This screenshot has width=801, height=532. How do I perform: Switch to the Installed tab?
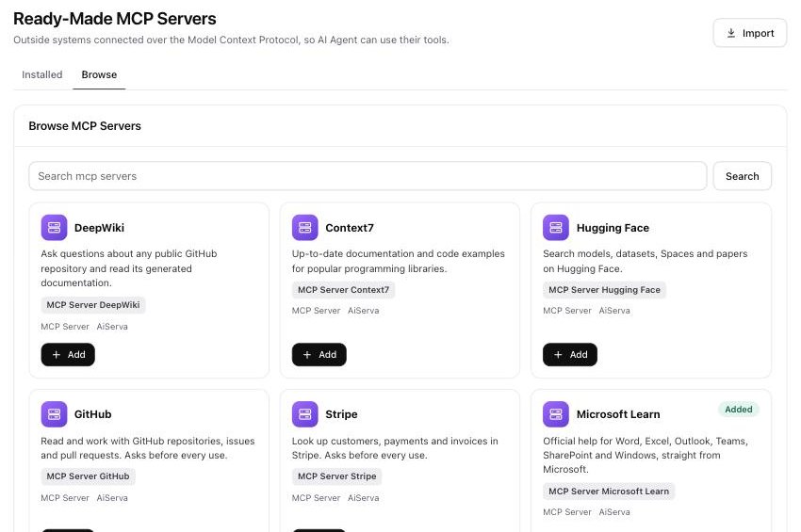41,74
